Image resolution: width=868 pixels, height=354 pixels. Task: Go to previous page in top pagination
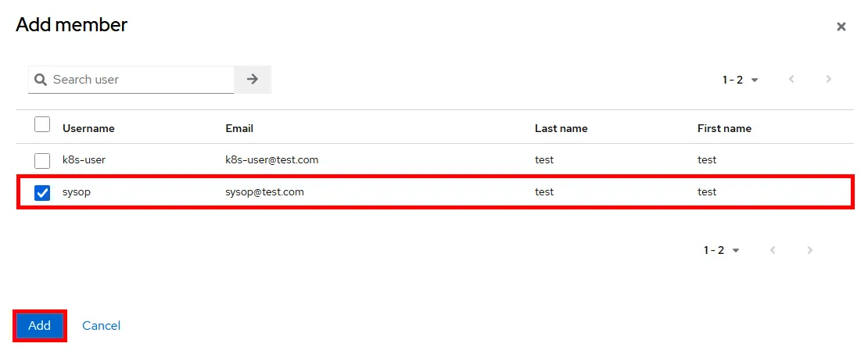[791, 80]
